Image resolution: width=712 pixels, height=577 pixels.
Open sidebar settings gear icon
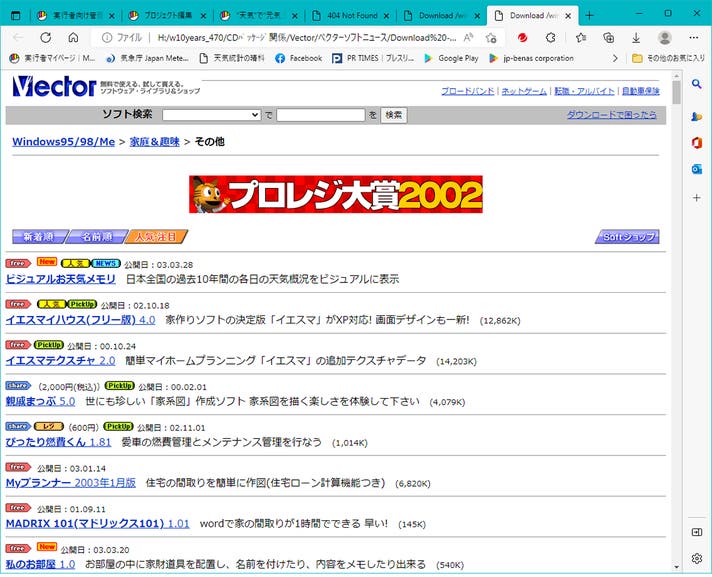point(697,558)
